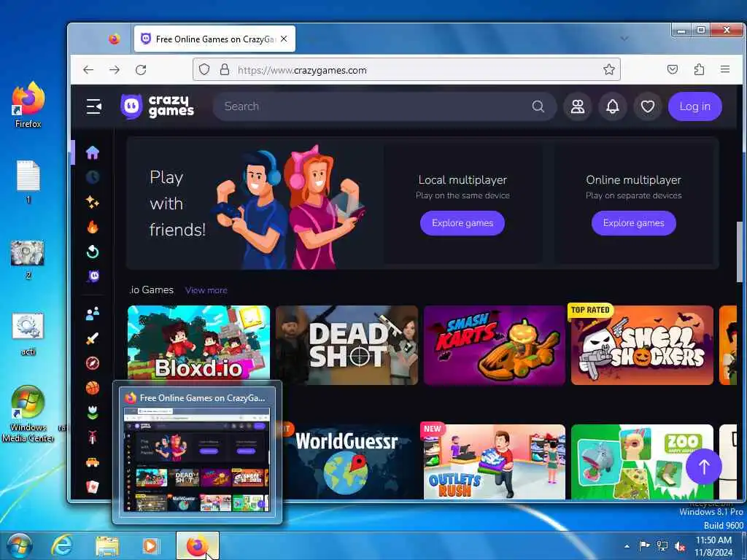The image size is (747, 560).
Task: Open Internet Explorer from taskbar
Action: coord(62,546)
